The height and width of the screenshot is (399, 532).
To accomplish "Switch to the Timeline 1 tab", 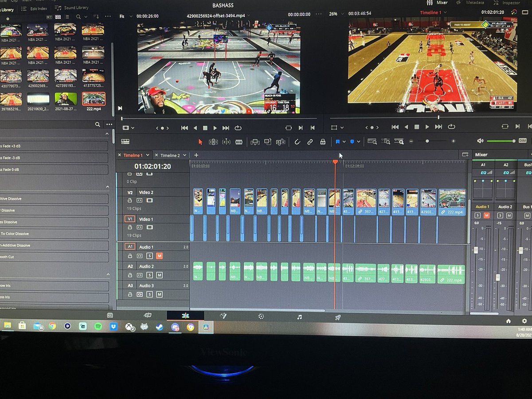I will point(133,155).
